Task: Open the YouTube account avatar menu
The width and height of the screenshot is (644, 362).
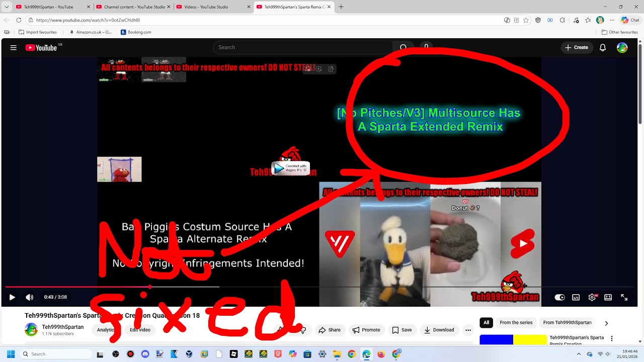Action: coord(622,48)
